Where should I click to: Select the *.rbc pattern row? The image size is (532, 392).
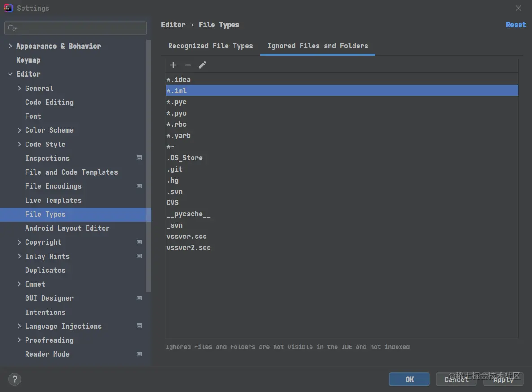coord(342,124)
